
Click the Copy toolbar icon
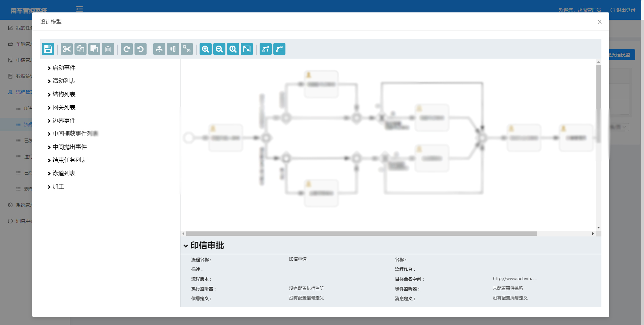(80, 49)
